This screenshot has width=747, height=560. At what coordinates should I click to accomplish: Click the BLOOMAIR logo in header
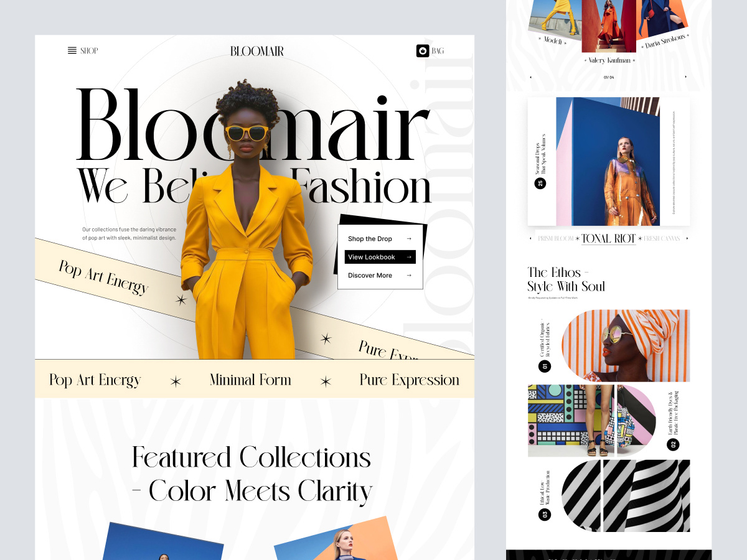tap(256, 51)
